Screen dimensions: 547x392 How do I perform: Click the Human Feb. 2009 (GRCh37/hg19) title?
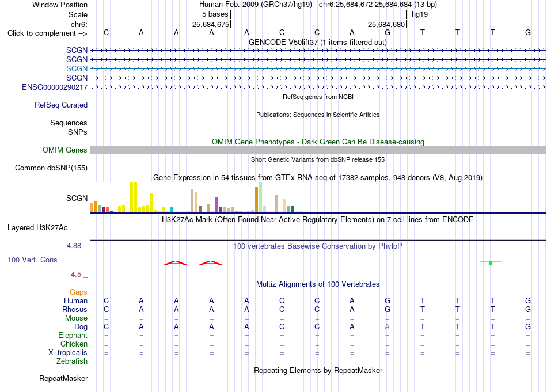[255, 5]
